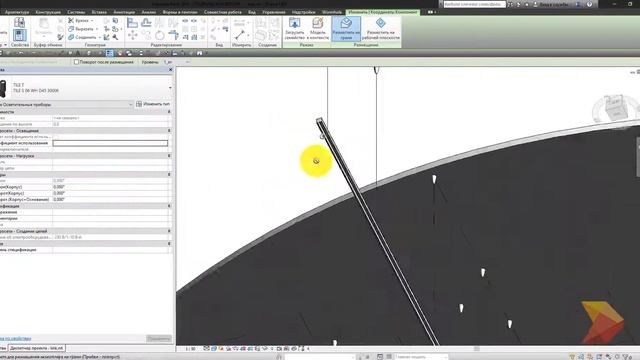
Task: Collapse the Создание цепей properties section
Action: click(169, 231)
